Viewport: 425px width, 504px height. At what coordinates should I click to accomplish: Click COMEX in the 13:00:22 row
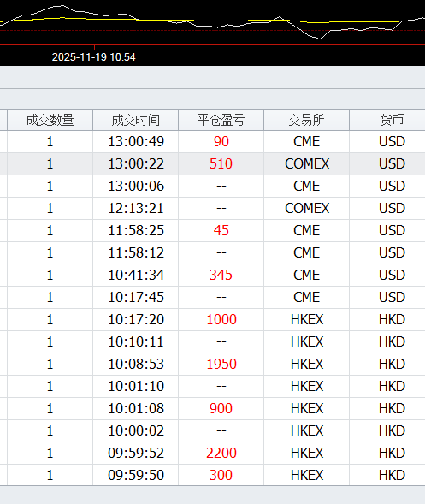point(307,164)
